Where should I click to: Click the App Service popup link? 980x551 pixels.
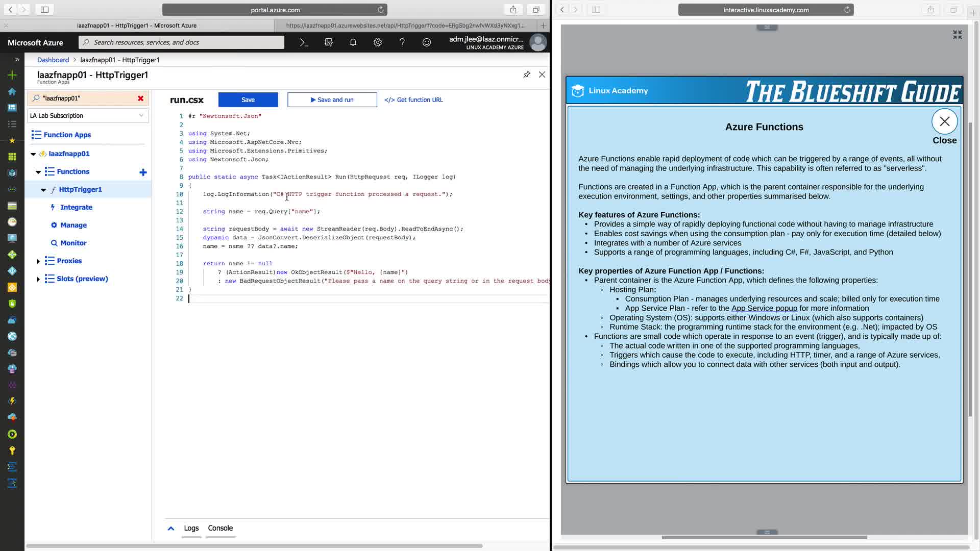[764, 308]
